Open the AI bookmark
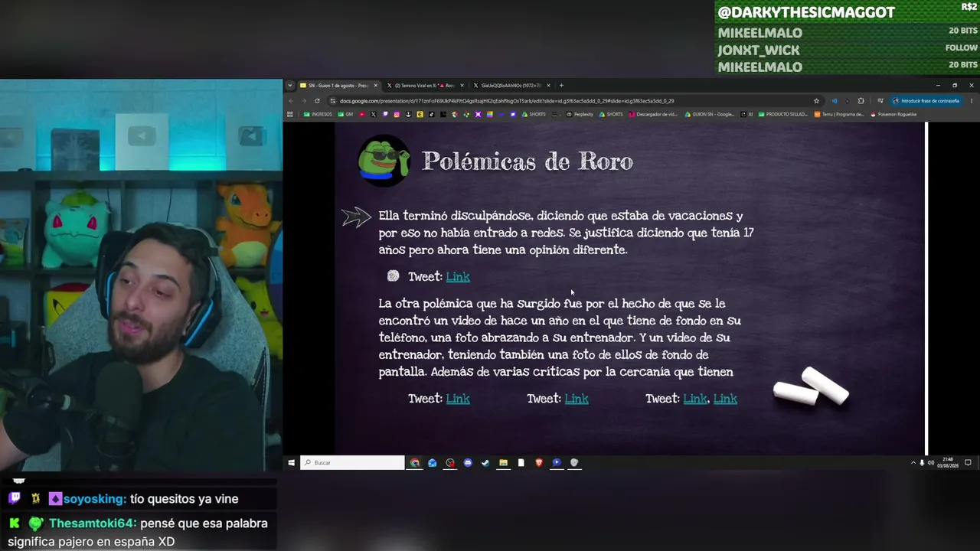This screenshot has width=980, height=551. [747, 115]
